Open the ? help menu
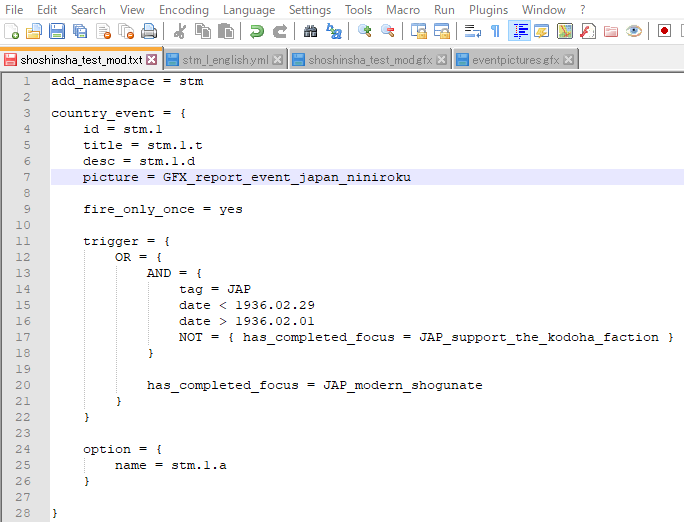684x522 pixels. 582,10
